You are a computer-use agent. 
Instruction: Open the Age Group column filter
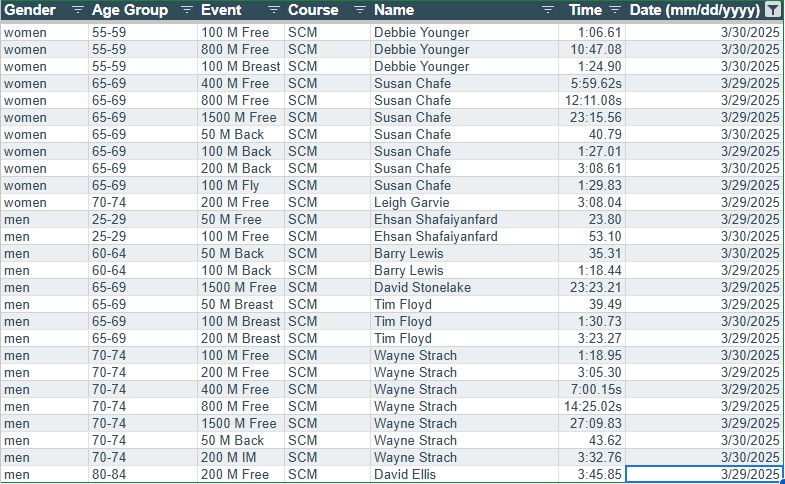186,10
